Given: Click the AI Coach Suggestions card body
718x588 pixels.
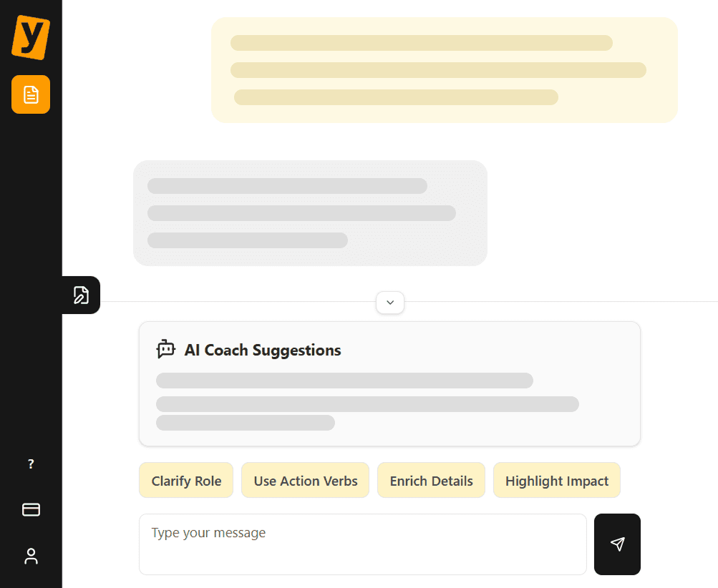Looking at the screenshot, I should click(389, 383).
